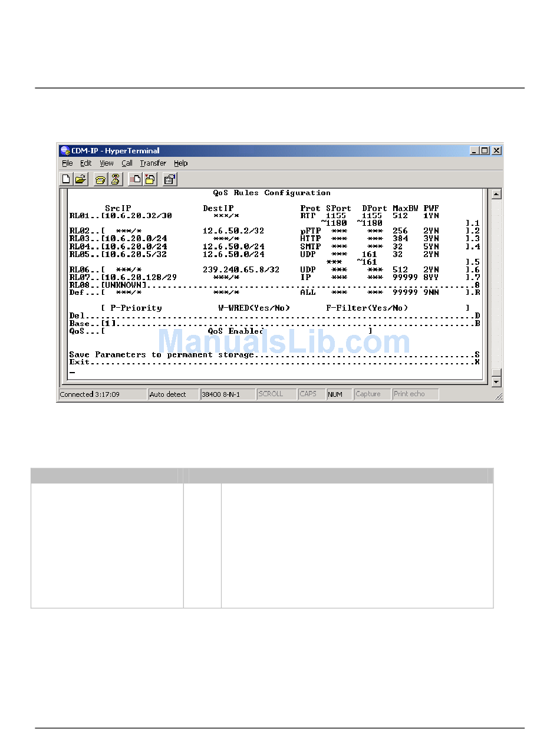Click the Open file toolbar icon
This screenshot has height=747, width=560.
pos(80,179)
